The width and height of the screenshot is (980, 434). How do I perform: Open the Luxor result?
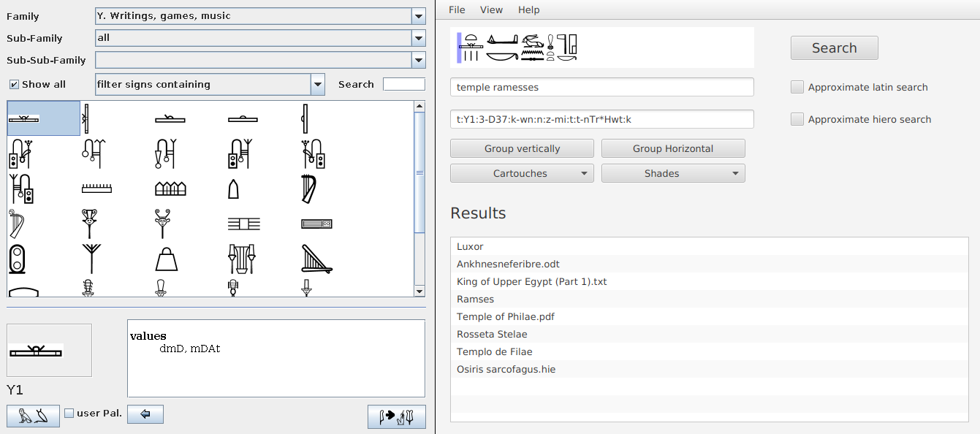pos(709,246)
